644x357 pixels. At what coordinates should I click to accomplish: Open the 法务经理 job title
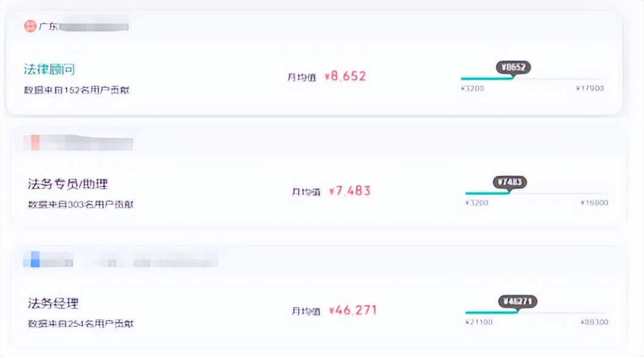coord(53,303)
